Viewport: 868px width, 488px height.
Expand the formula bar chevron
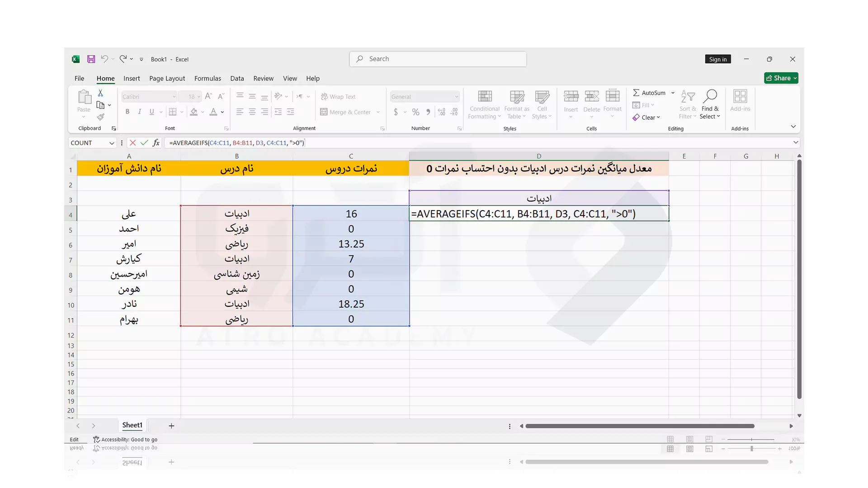click(x=796, y=143)
